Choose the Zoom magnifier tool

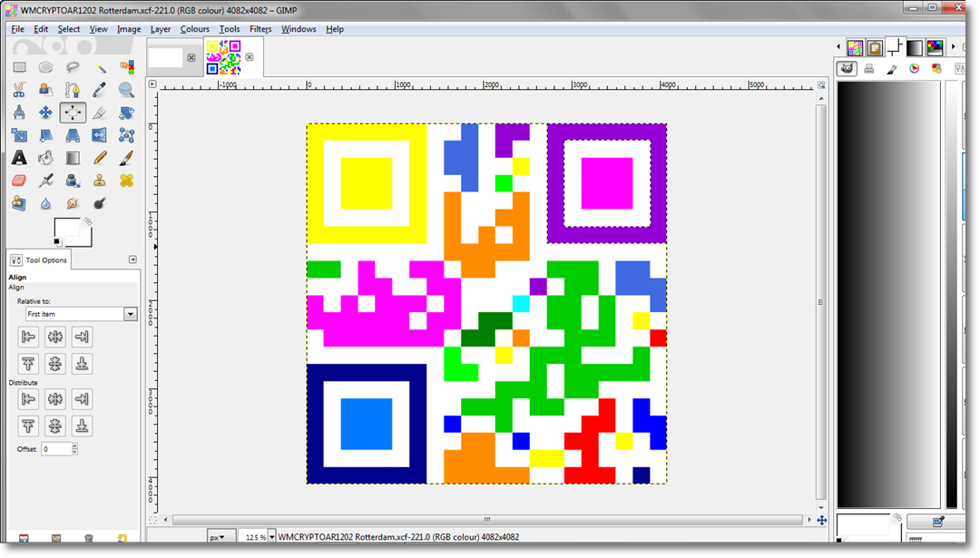point(127,90)
